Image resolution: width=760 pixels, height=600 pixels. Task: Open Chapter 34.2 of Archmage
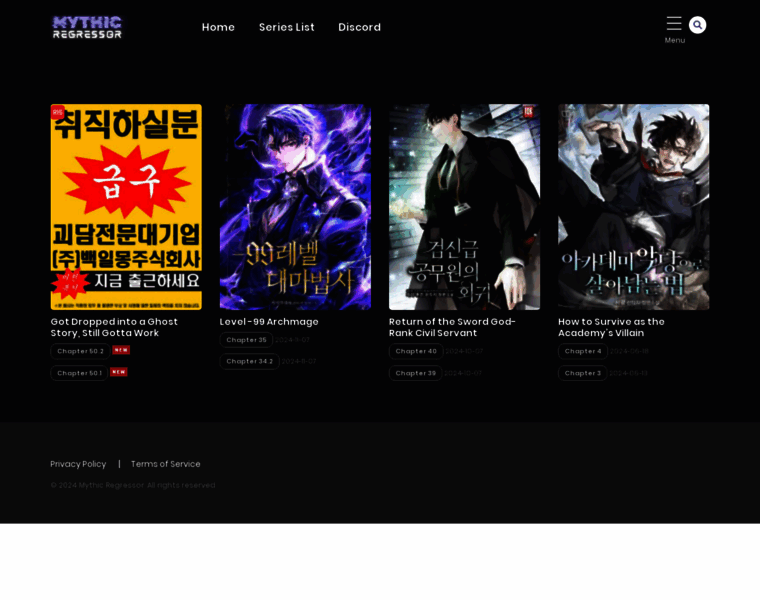coord(250,361)
